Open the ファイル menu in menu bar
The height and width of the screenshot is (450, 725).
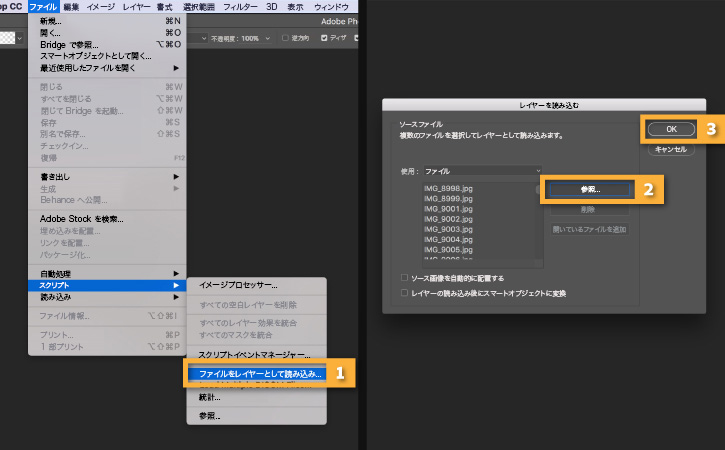click(43, 6)
